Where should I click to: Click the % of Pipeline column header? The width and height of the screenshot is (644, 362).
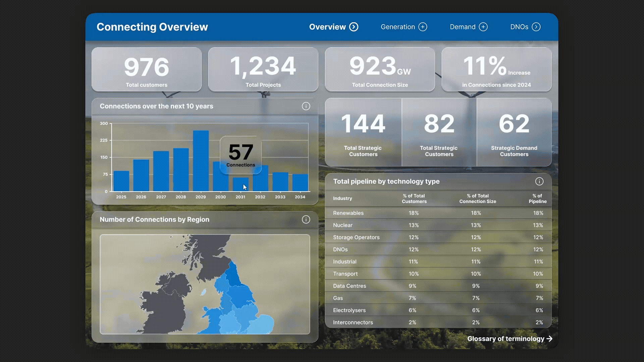click(x=538, y=198)
